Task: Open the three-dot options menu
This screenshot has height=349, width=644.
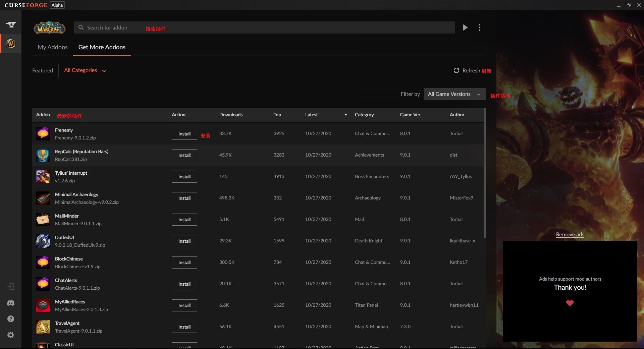Action: [x=480, y=27]
